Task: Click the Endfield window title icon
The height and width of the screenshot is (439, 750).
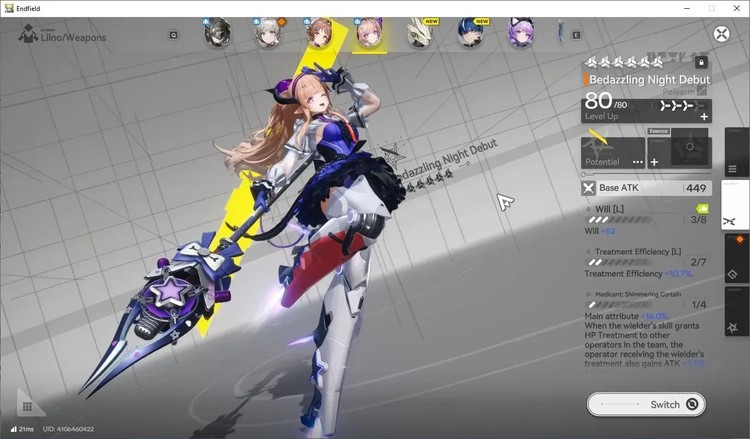Action: point(9,8)
